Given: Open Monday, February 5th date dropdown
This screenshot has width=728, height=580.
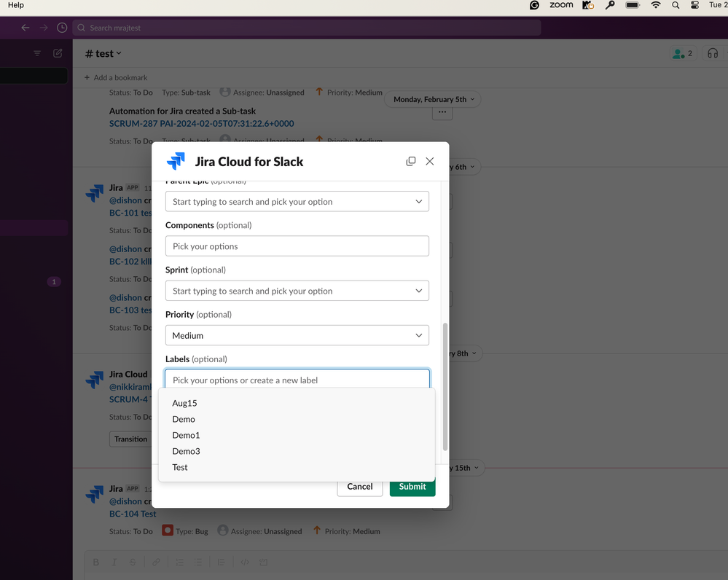Looking at the screenshot, I should (433, 99).
